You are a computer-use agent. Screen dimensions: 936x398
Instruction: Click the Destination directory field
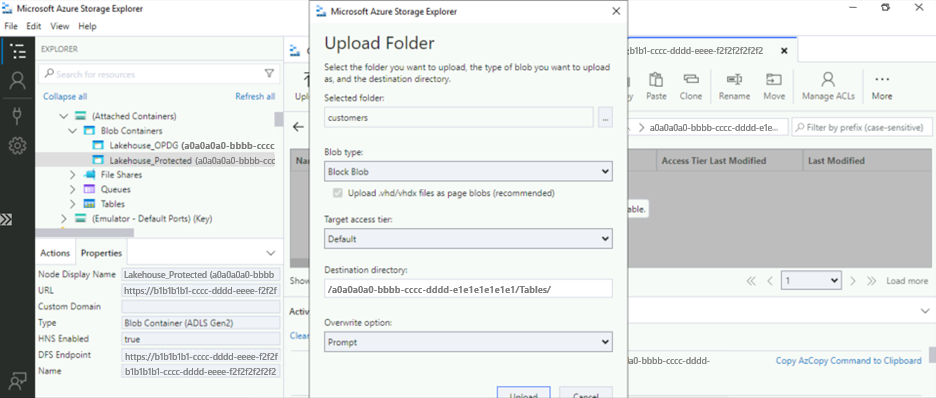pyautogui.click(x=469, y=289)
